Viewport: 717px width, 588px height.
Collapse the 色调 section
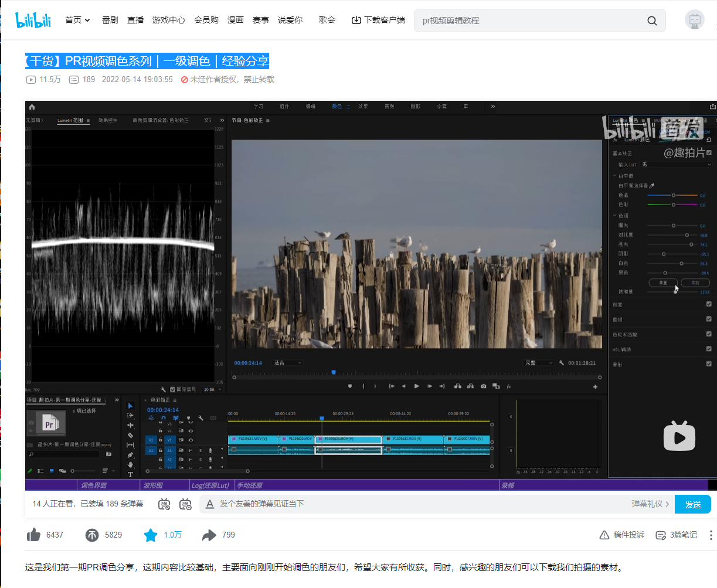(615, 215)
